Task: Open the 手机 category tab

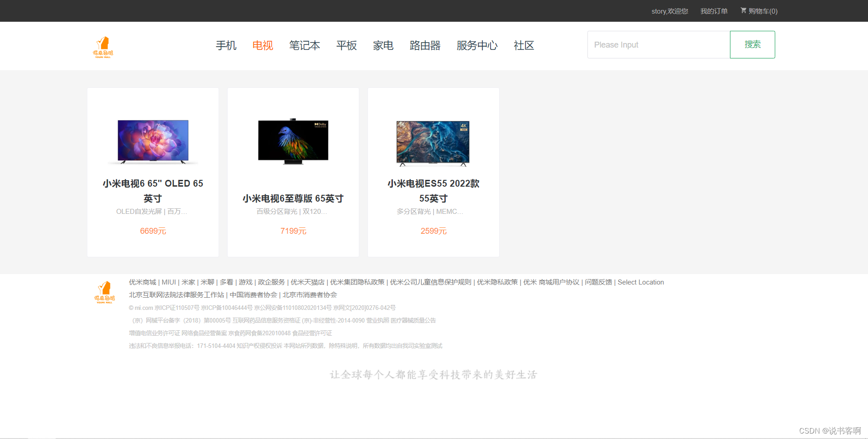Action: pyautogui.click(x=226, y=45)
